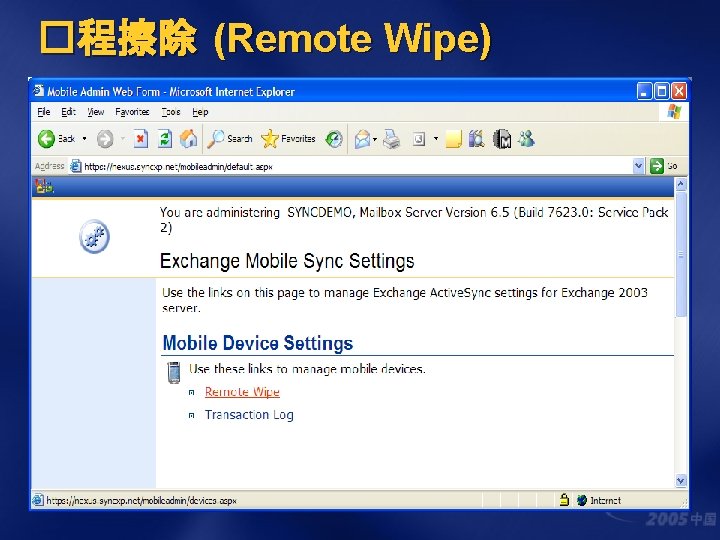Open the View menu
The height and width of the screenshot is (540, 720).
[x=96, y=112]
